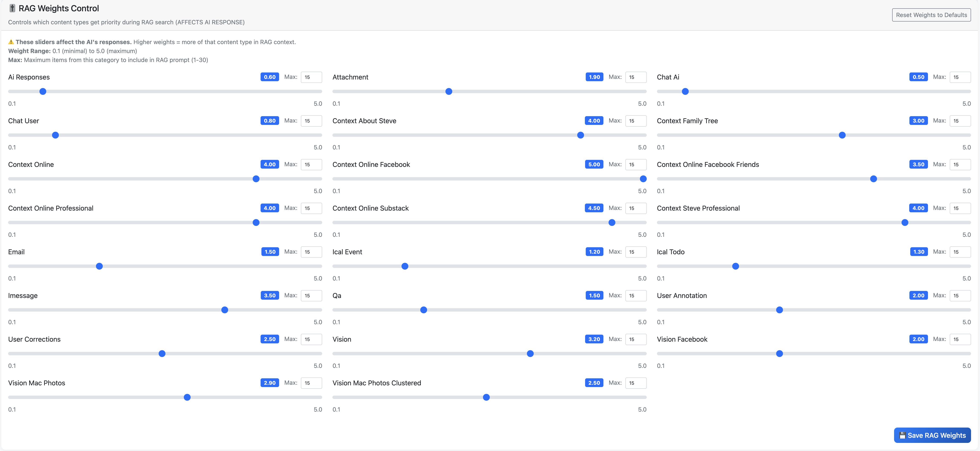This screenshot has height=451, width=980.
Task: Click the Ai Responses slider handle
Action: (43, 92)
